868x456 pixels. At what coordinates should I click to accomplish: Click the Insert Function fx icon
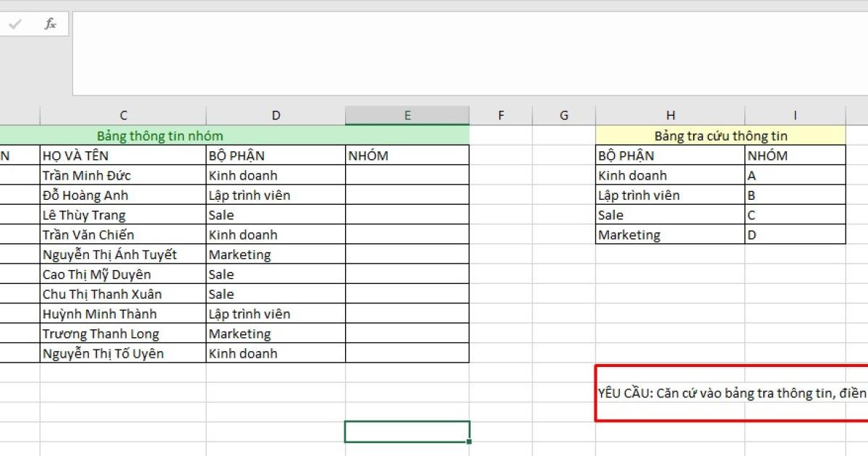click(49, 23)
